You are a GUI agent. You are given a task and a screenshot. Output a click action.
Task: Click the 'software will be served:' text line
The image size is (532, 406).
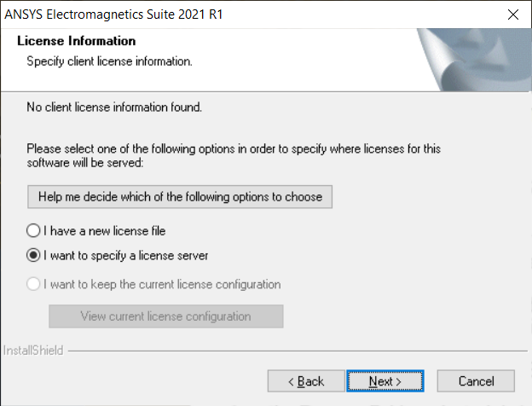[84, 163]
